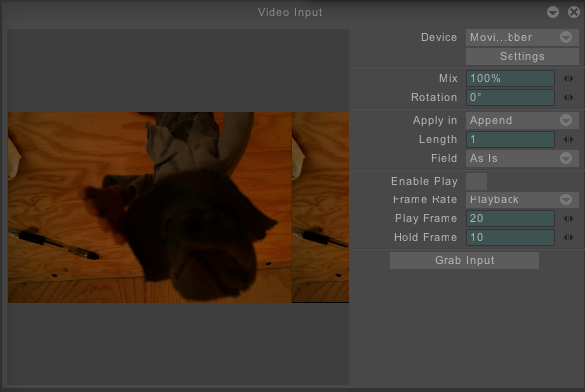Click the Rotation 0° value field
This screenshot has width=585, height=392.
point(510,97)
